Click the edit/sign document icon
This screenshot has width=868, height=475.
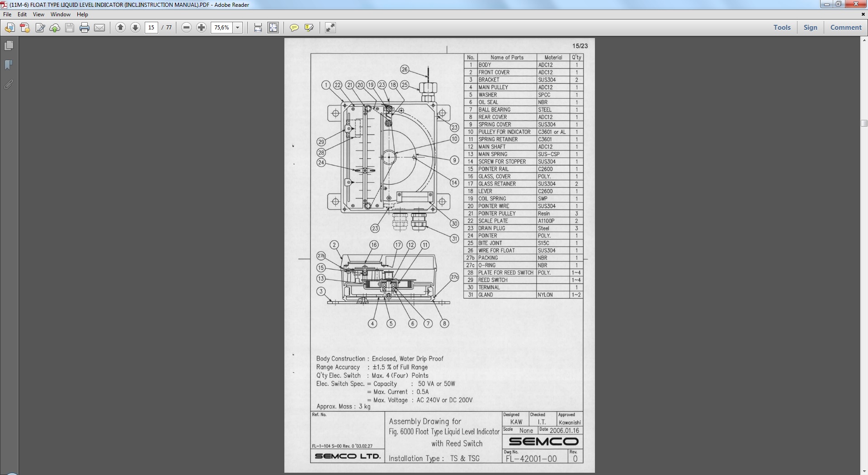tap(40, 28)
